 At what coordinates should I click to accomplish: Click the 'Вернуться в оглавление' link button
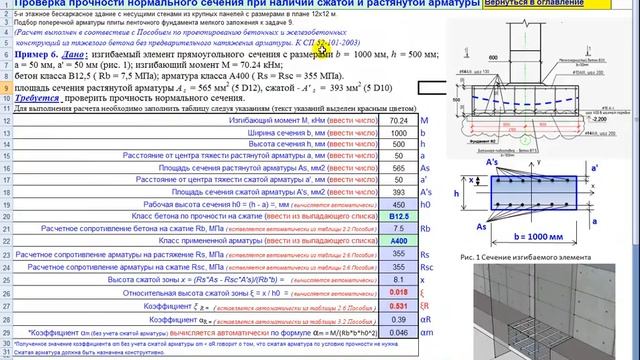[x=547, y=4]
